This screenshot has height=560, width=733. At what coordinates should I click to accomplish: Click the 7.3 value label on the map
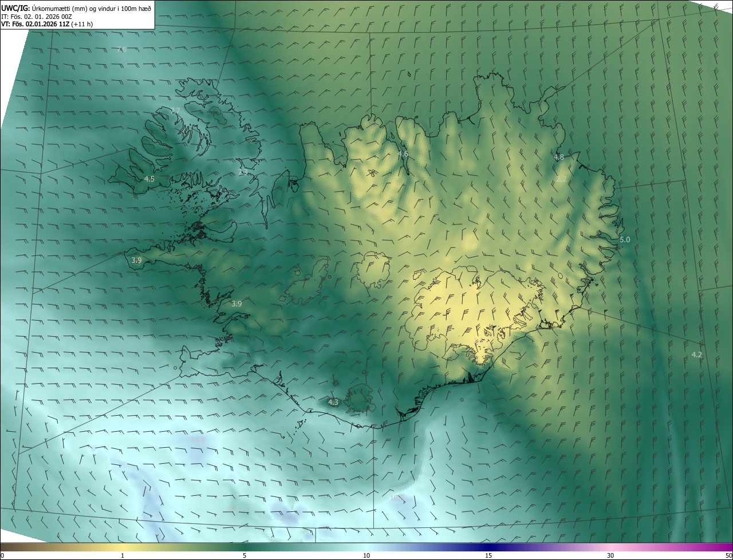pyautogui.click(x=243, y=171)
